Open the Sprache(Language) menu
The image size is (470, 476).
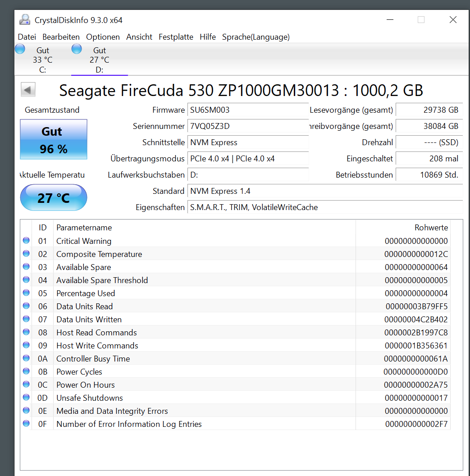(x=256, y=37)
